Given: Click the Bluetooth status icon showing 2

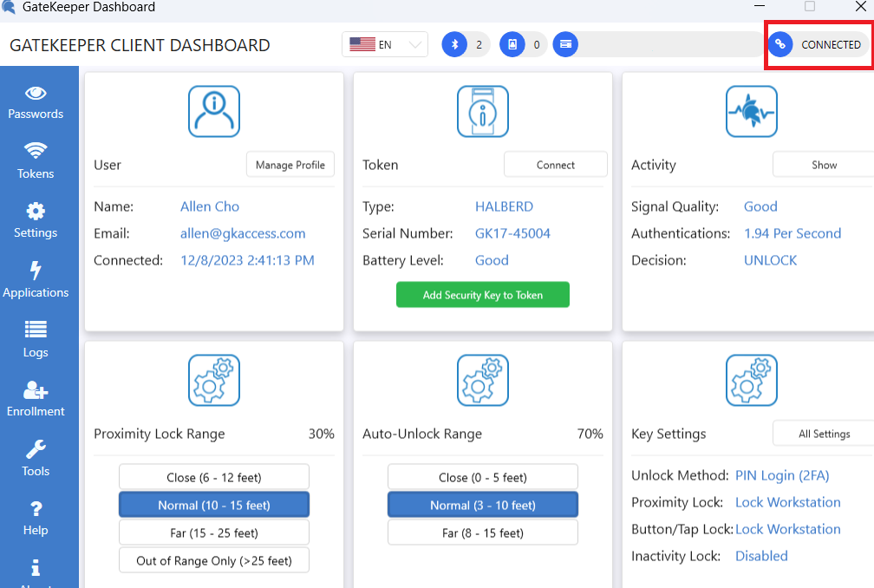Looking at the screenshot, I should 454,43.
